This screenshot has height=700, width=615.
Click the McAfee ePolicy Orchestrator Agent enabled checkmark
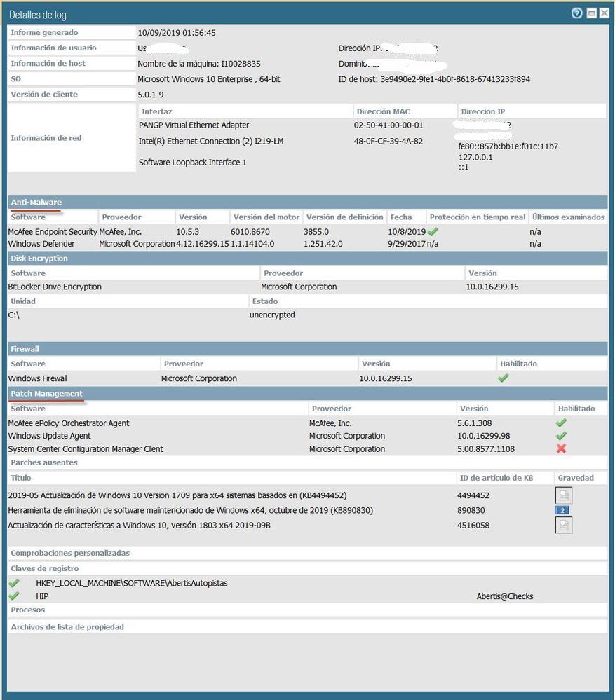pos(561,423)
